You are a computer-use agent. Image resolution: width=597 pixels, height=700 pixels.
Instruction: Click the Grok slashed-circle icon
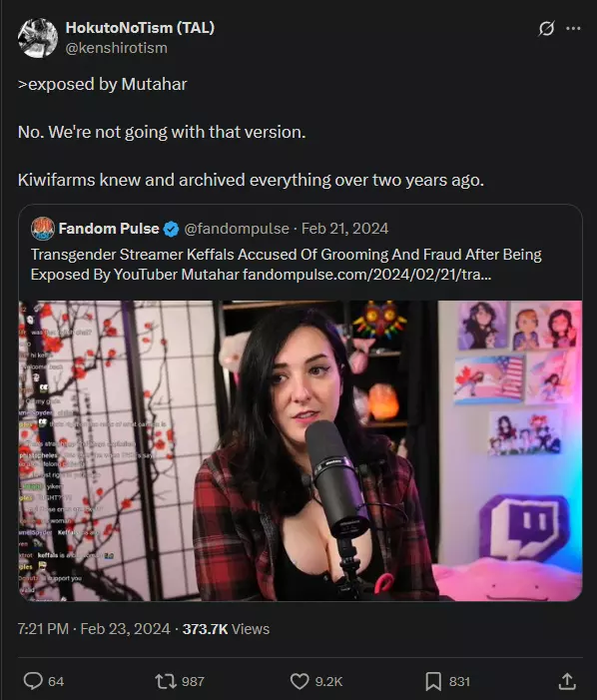pos(546,29)
